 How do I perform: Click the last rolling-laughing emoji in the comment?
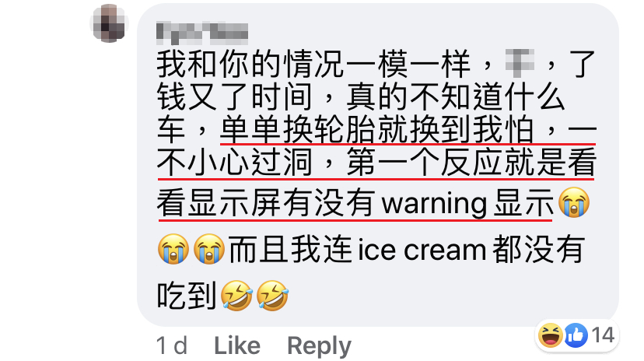pyautogui.click(x=273, y=296)
